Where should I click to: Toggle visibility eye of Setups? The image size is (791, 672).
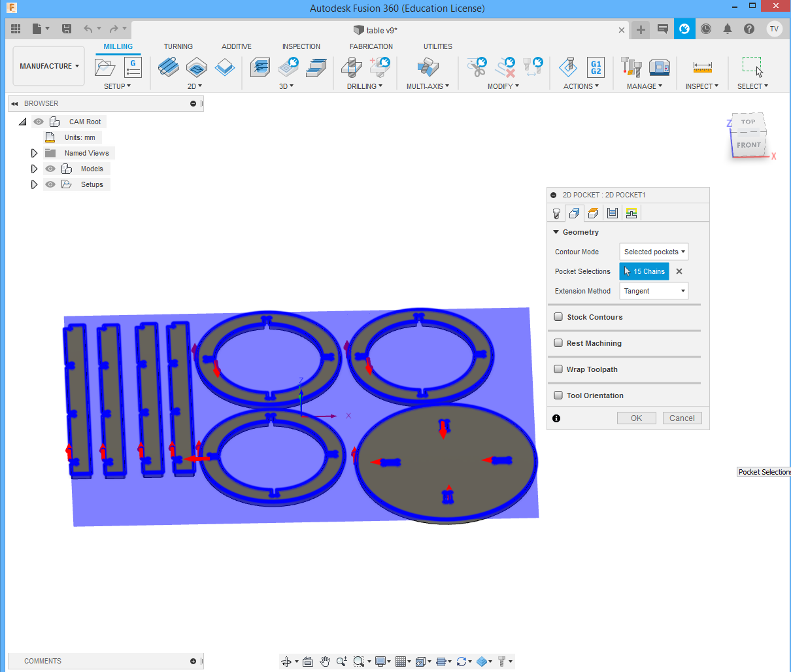click(50, 184)
